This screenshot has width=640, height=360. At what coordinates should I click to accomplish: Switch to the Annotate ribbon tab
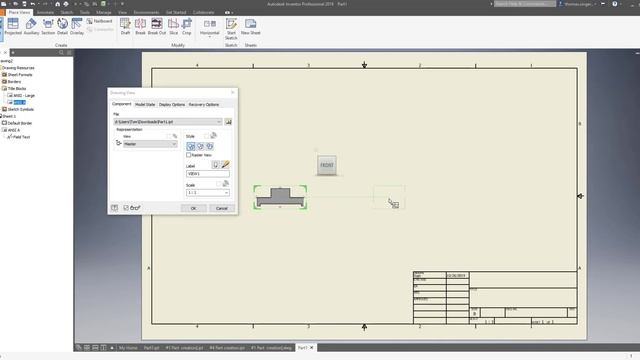click(45, 13)
